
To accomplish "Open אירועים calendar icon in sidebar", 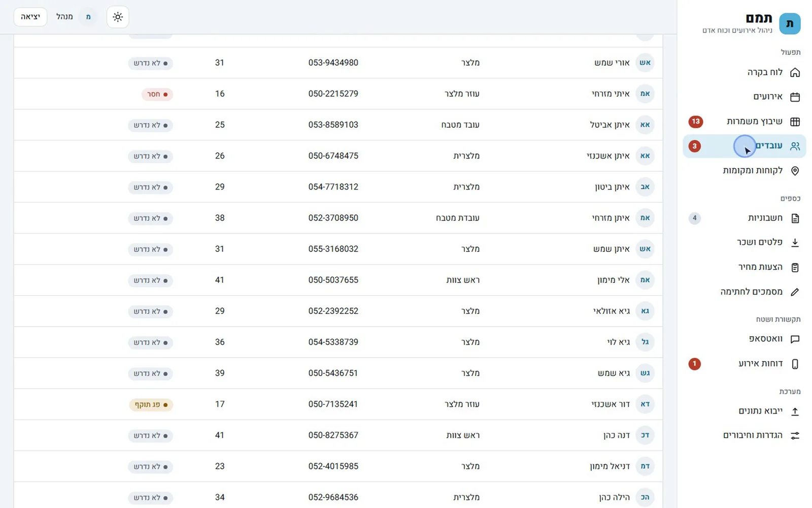I will click(x=795, y=97).
